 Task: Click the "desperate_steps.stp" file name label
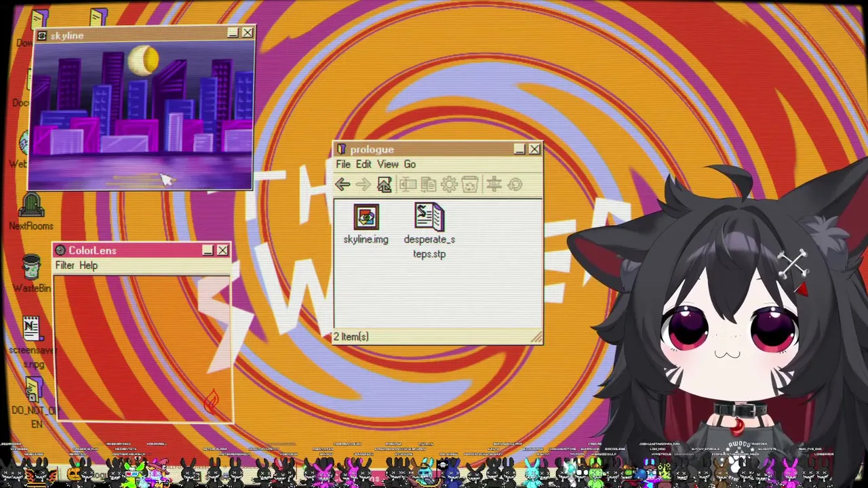[x=429, y=247]
